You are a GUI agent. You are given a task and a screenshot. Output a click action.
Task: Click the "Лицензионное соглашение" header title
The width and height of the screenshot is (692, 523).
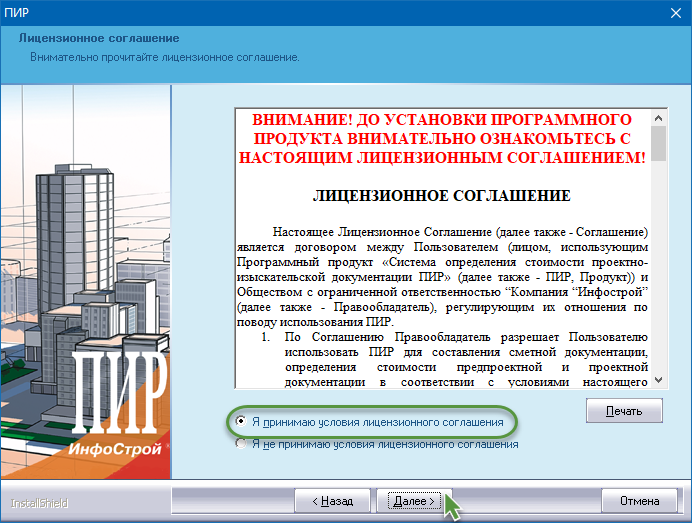point(99,38)
